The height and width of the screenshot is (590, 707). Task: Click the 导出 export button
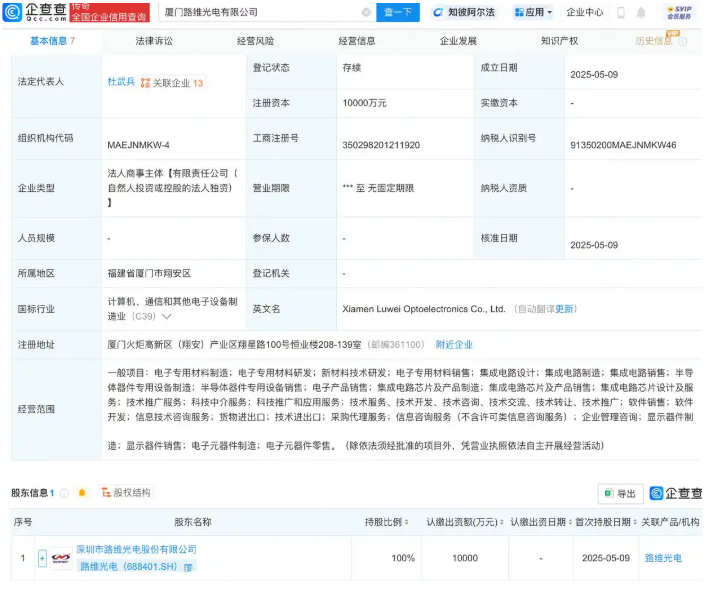620,494
